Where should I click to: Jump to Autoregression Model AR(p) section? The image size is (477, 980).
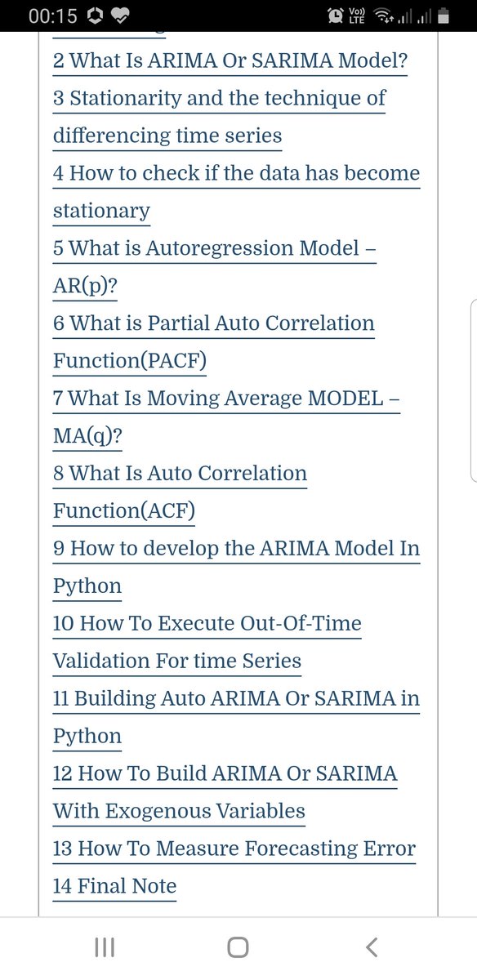click(215, 267)
